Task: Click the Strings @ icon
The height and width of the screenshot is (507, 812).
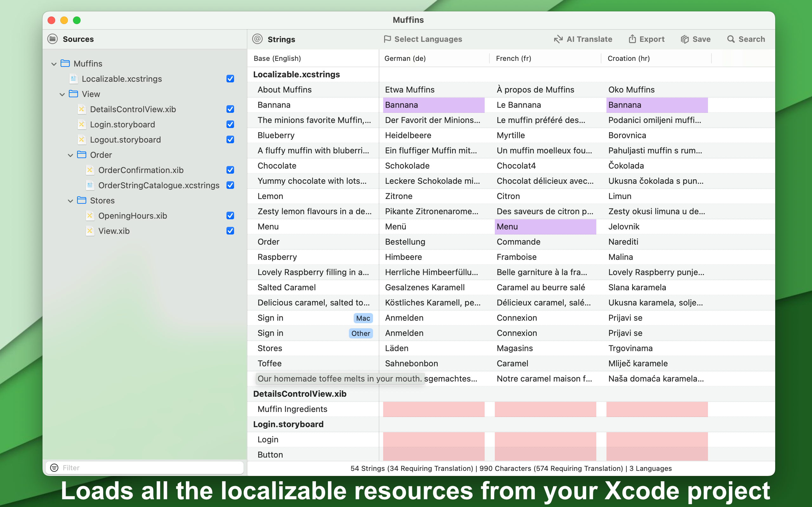Action: pos(257,39)
